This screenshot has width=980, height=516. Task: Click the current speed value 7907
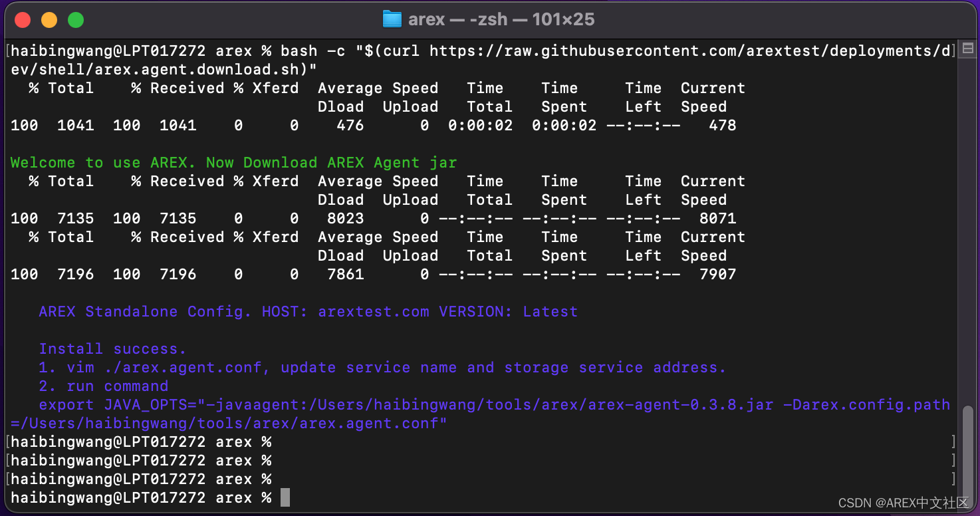coord(717,275)
